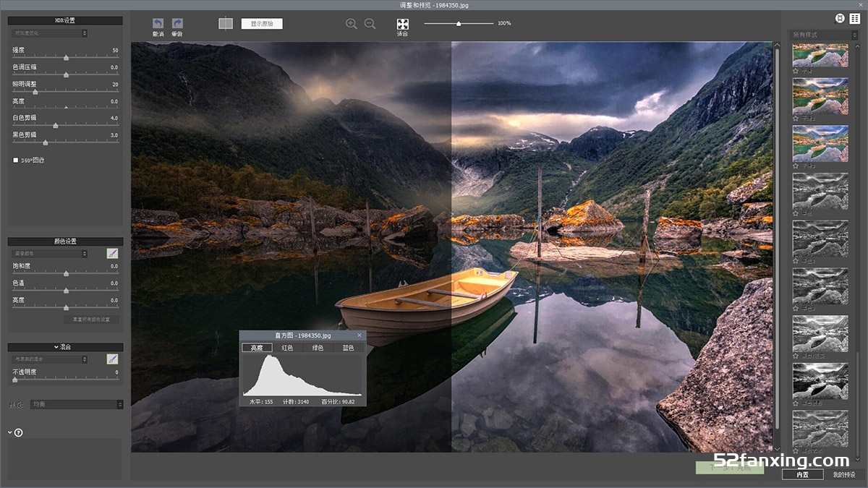Click the 白色剪辑 white clip slider
The width and height of the screenshot is (868, 488).
point(65,126)
